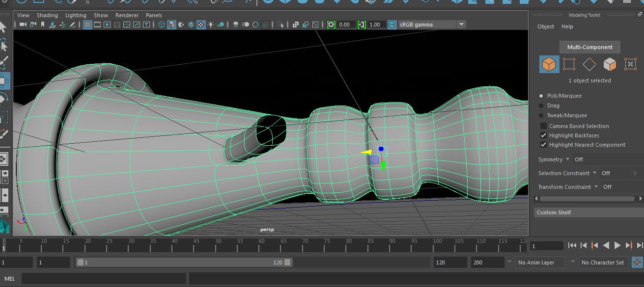The width and height of the screenshot is (644, 287).
Task: Open the Shading menu
Action: click(47, 15)
